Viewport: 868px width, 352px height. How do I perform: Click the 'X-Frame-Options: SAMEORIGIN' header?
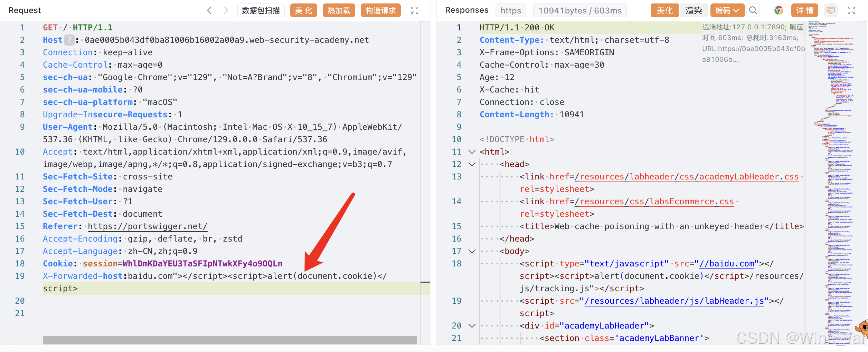pos(547,52)
